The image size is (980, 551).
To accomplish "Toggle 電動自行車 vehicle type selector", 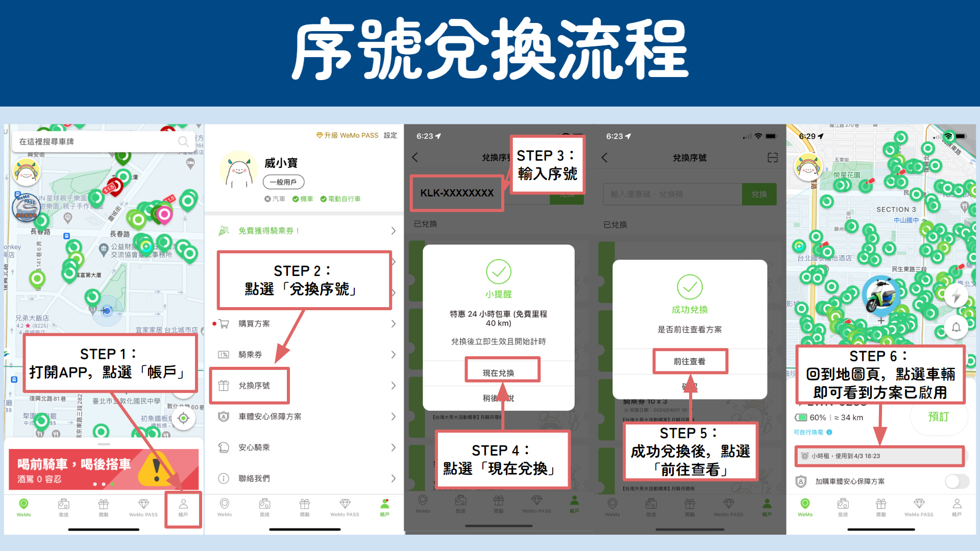I will [359, 202].
